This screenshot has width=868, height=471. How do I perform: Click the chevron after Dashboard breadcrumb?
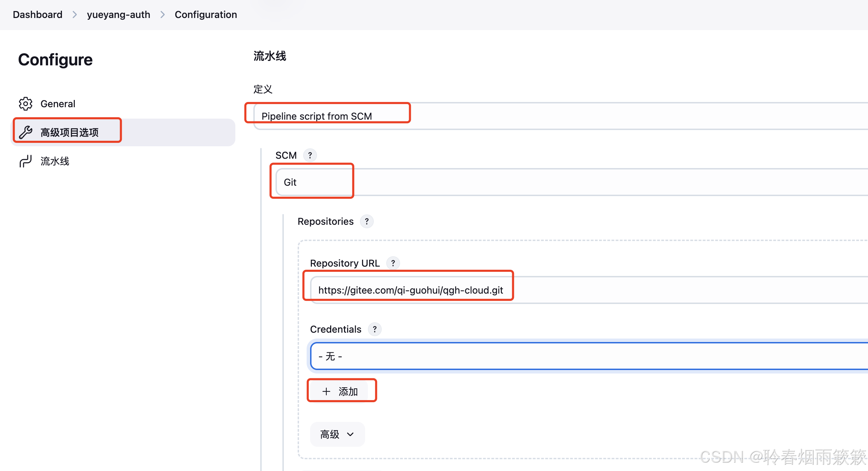click(x=74, y=15)
